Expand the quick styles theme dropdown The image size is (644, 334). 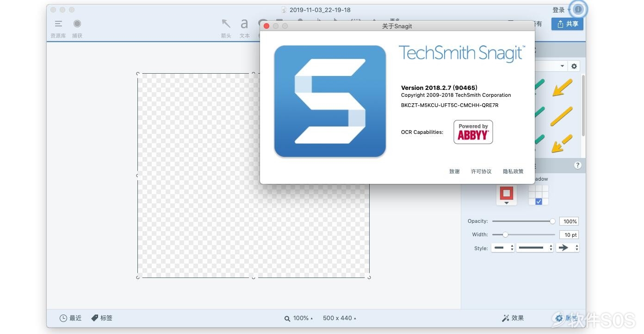pyautogui.click(x=562, y=66)
